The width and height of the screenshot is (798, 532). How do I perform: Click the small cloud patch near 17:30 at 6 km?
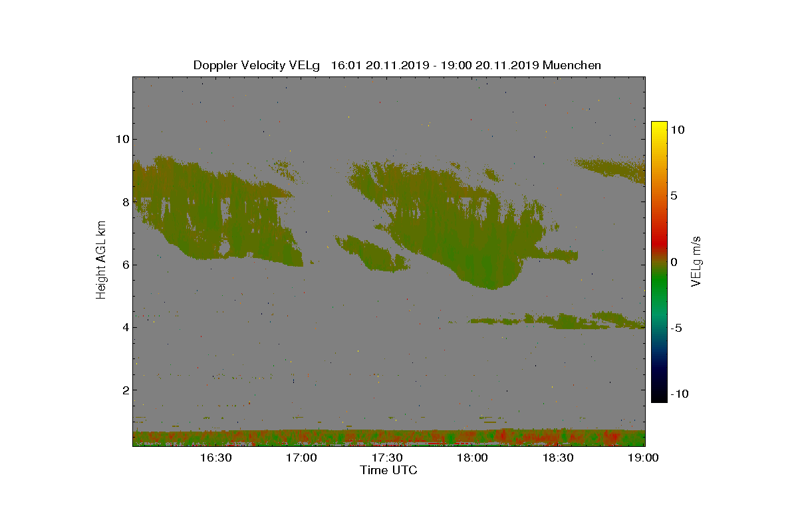point(372,253)
